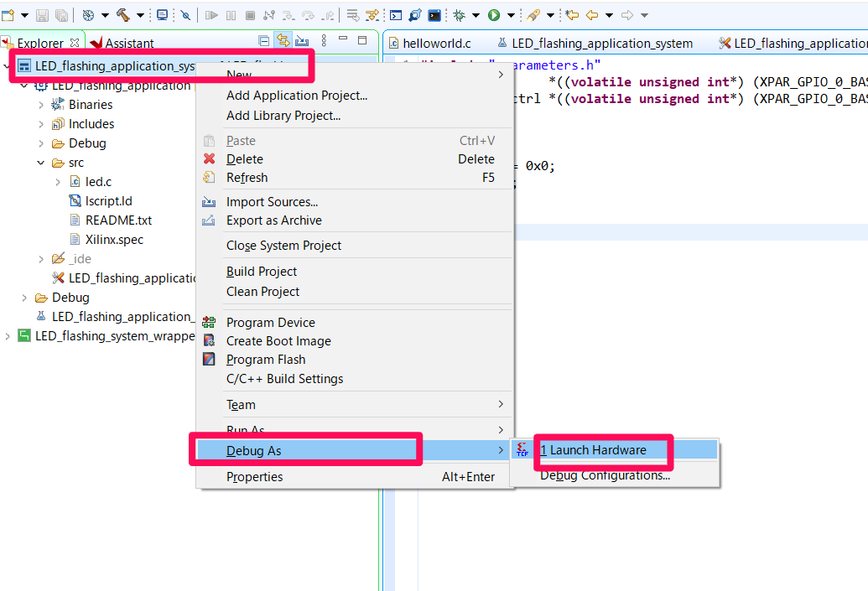Click the Drop to Frame icon
This screenshot has width=868, height=591.
coord(353,15)
